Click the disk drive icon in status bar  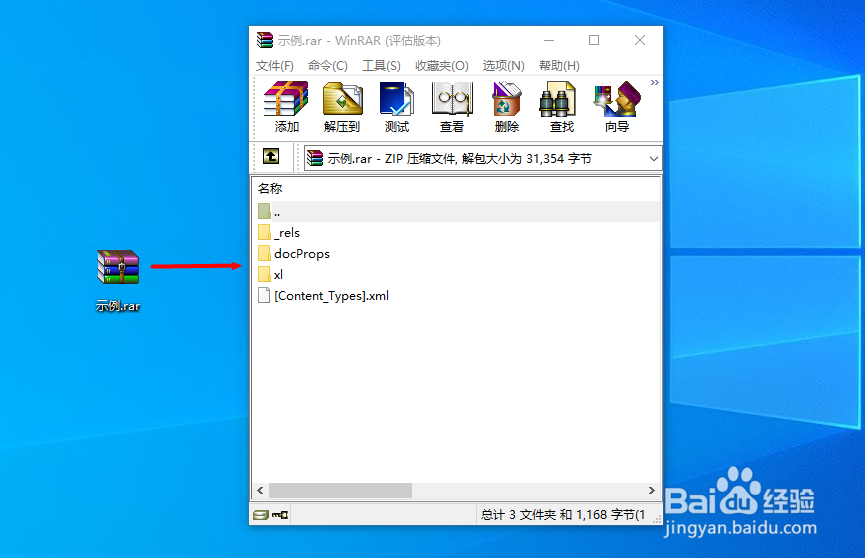pyautogui.click(x=260, y=515)
